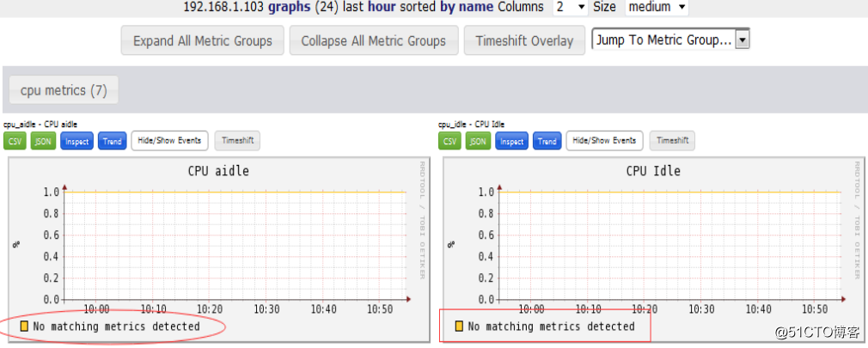Viewport: 868px width, 348px height.
Task: Open the CPU aidle graph image
Action: (218, 249)
